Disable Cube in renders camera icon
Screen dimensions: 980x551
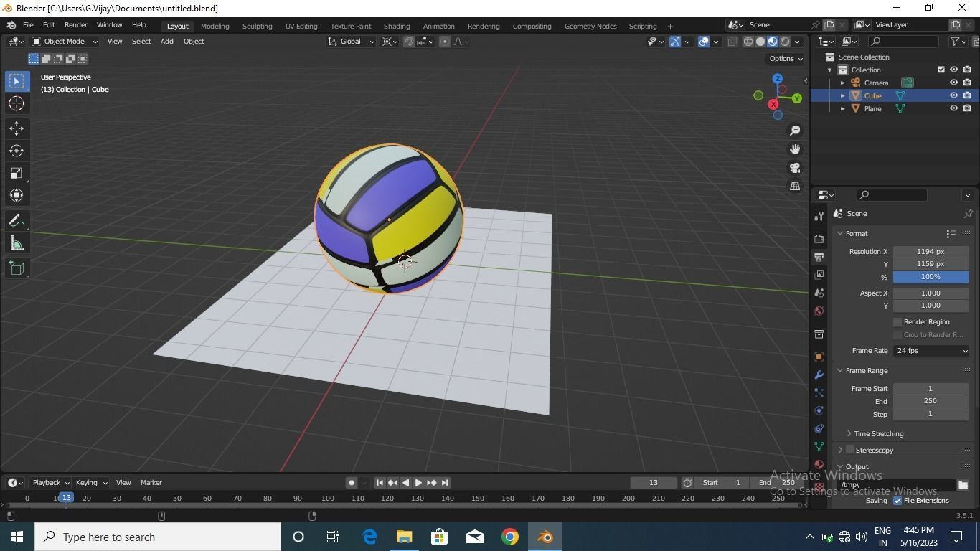(x=967, y=95)
